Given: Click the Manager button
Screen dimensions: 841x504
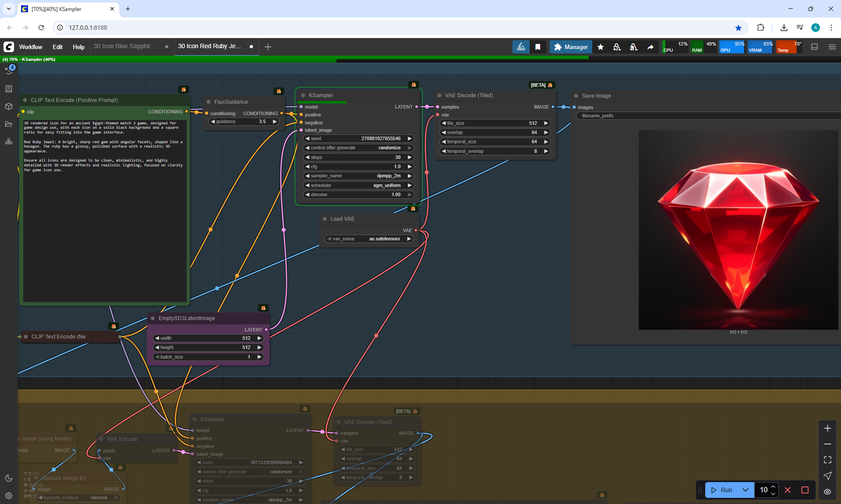Looking at the screenshot, I should click(x=571, y=47).
